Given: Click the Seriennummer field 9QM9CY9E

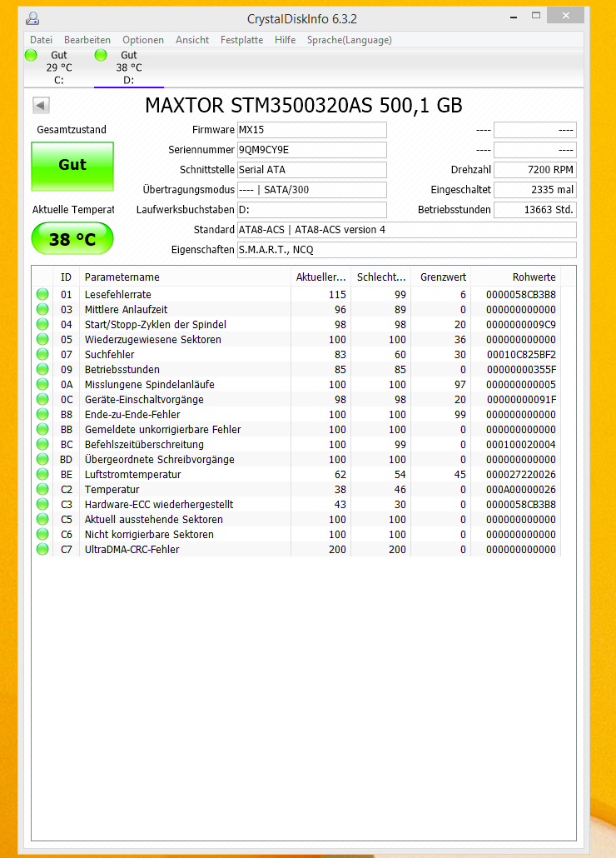Looking at the screenshot, I should (x=311, y=150).
